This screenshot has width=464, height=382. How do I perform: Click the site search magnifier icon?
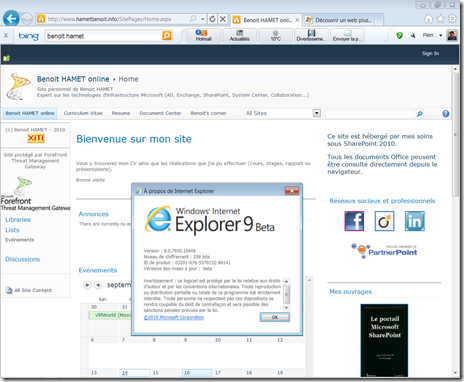(419, 114)
